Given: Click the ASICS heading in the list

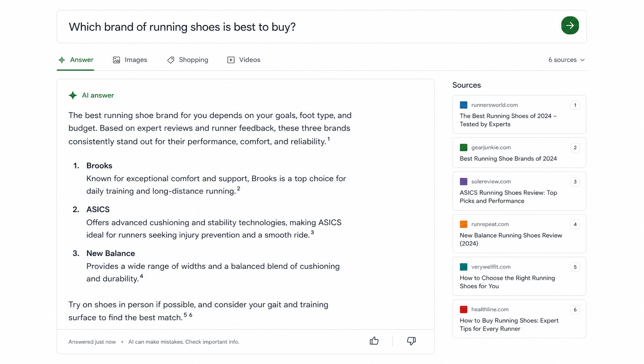Looking at the screenshot, I should (98, 210).
